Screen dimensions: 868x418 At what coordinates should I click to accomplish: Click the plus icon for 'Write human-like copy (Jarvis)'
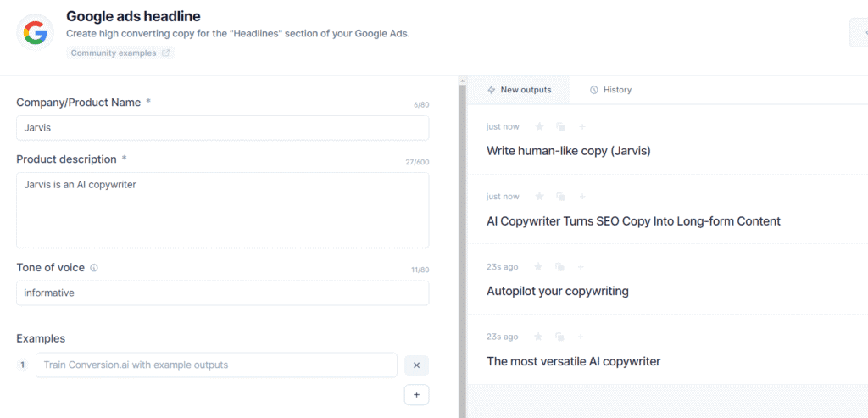coord(581,127)
